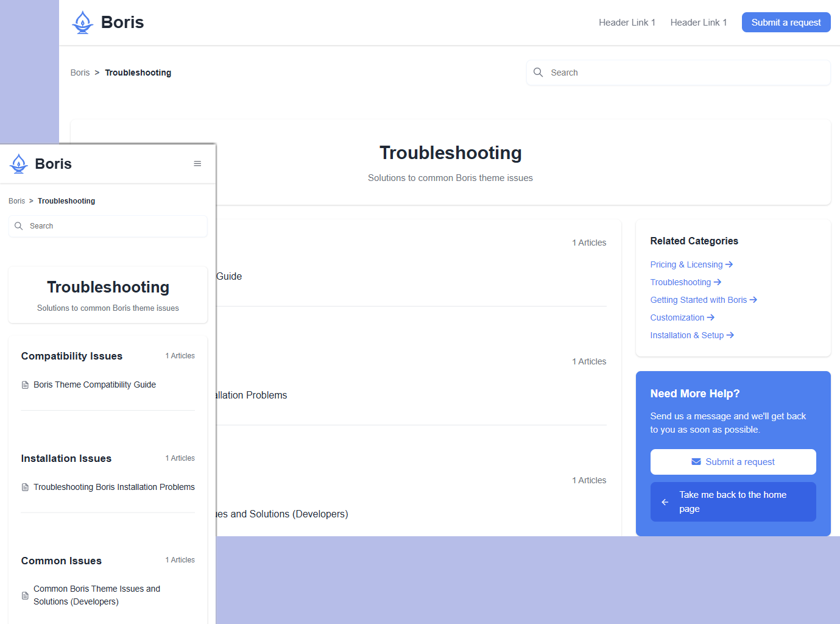The width and height of the screenshot is (840, 624).
Task: Click document icon beside Boris Theme Compatibility Guide
Action: 25,385
